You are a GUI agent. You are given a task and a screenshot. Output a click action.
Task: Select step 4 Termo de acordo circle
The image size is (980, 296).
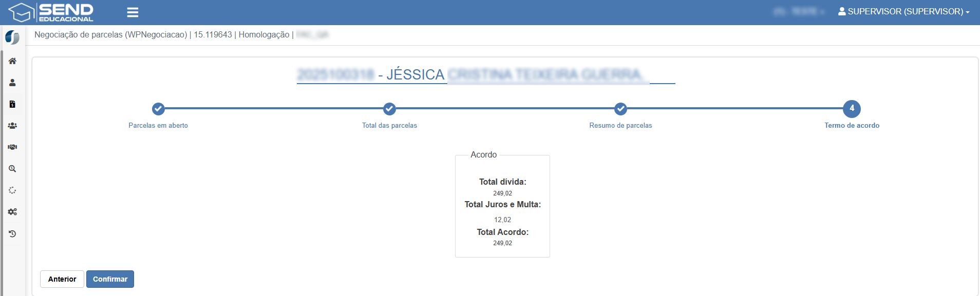coord(852,109)
